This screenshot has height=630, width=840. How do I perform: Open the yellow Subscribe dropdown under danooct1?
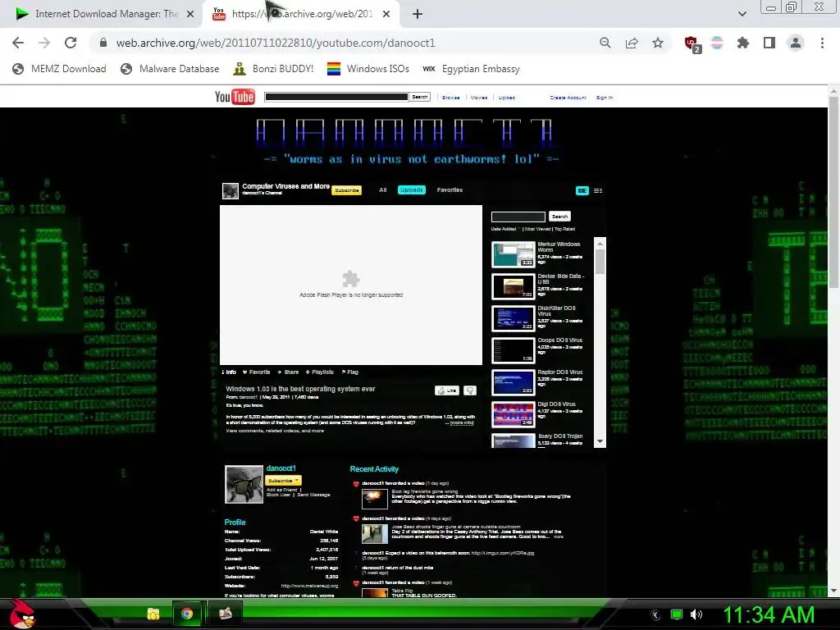(283, 481)
